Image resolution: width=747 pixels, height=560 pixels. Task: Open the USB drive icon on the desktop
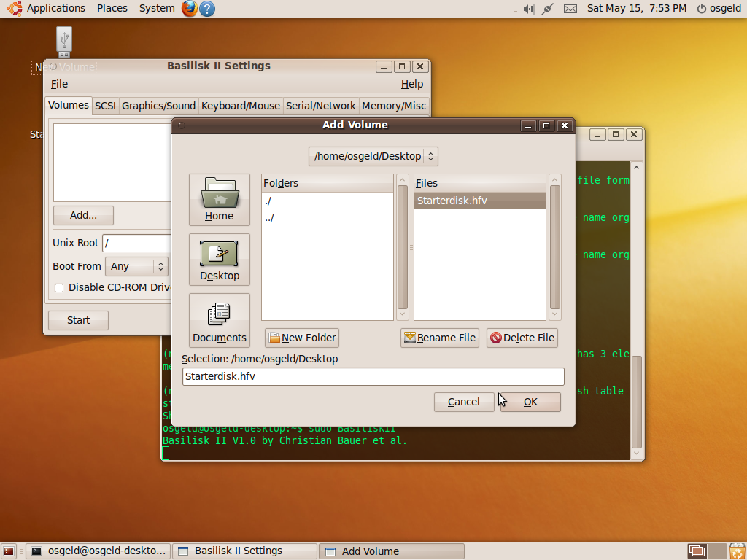(63, 42)
